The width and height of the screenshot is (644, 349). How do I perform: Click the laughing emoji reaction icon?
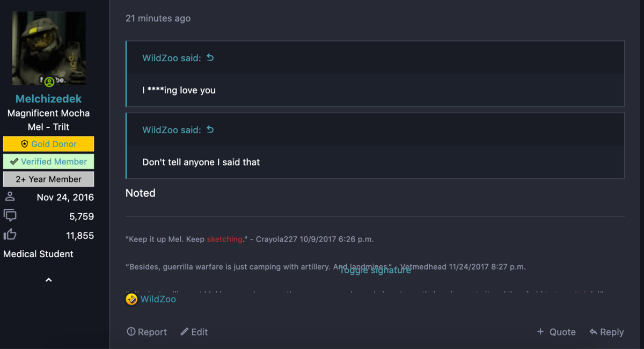tap(131, 299)
